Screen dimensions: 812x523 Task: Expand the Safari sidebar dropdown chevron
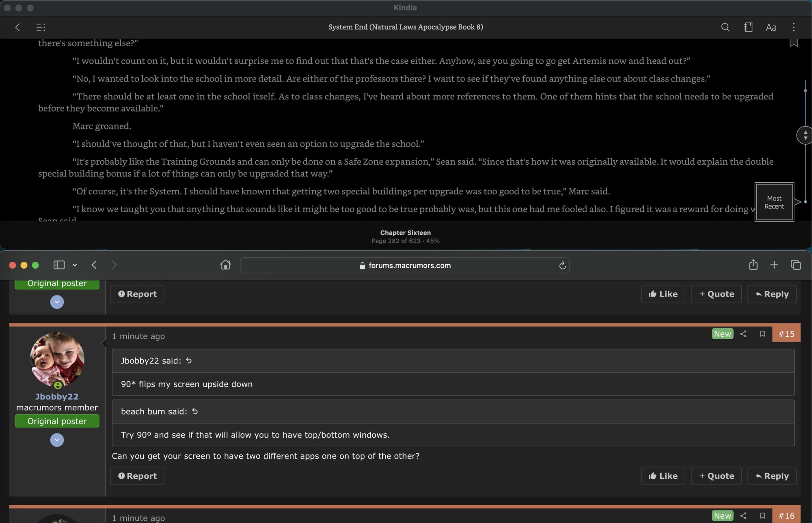[75, 265]
